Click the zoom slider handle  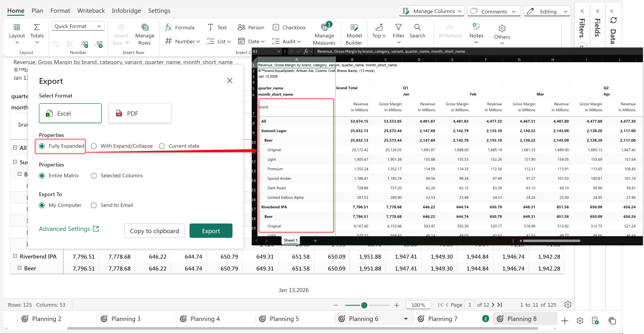click(x=364, y=305)
